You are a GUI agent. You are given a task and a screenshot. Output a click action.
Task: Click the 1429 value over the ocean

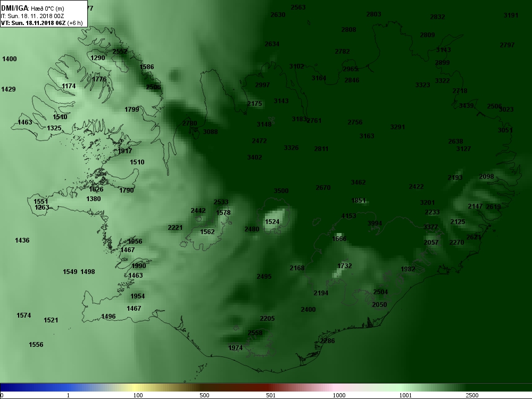[x=9, y=89]
